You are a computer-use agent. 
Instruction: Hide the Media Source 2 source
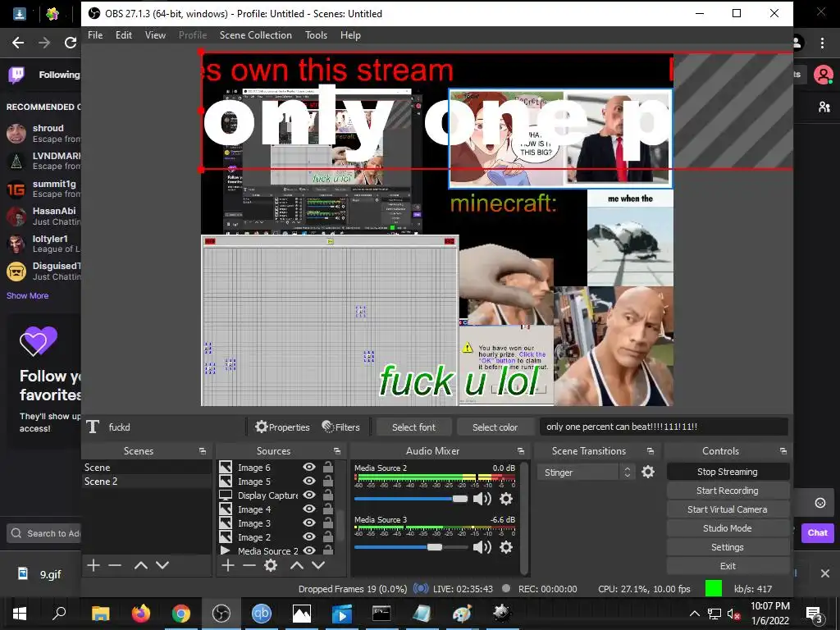click(309, 550)
